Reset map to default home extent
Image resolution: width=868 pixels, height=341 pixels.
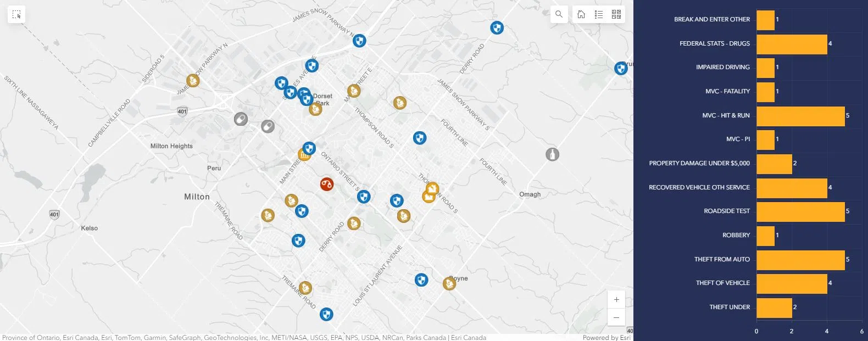click(581, 14)
